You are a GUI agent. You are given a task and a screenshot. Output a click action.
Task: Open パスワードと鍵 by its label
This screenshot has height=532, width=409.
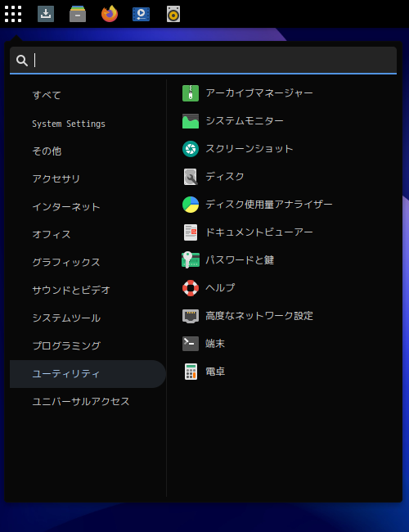coord(240,260)
